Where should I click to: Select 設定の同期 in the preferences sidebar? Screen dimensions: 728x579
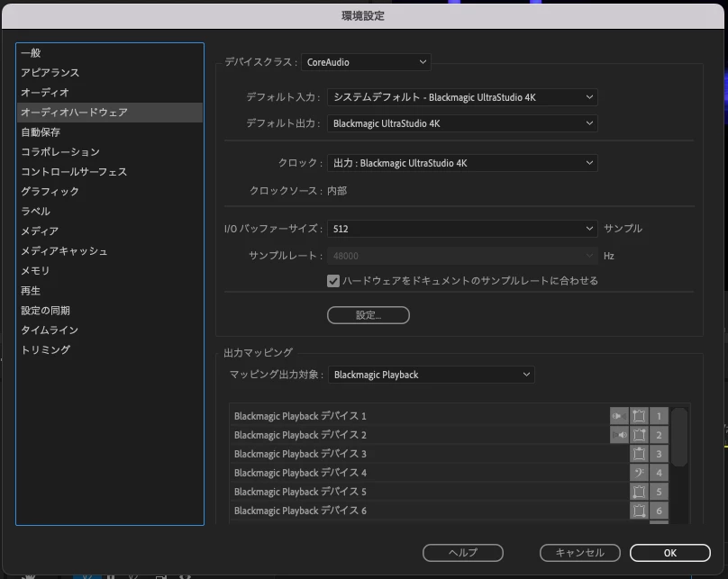[x=110, y=311]
